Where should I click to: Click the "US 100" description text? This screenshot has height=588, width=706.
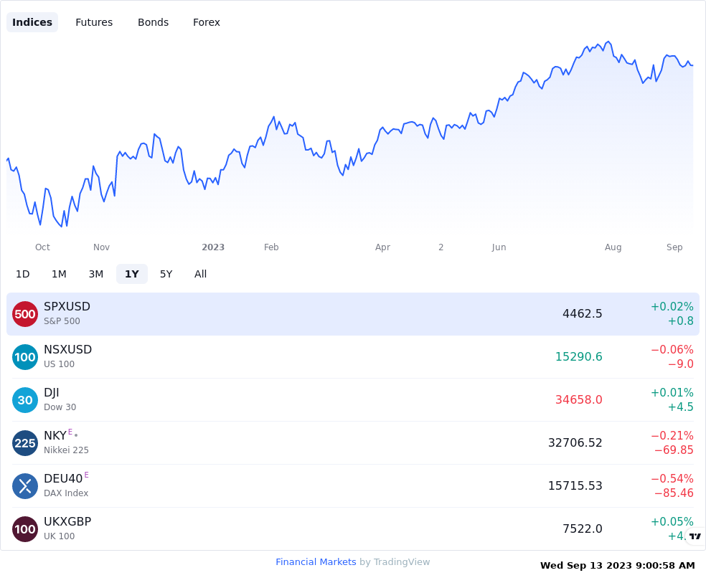[x=59, y=364]
